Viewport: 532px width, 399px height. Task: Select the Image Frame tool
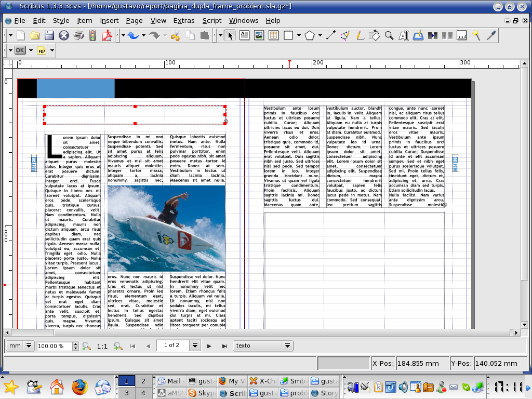pos(258,35)
